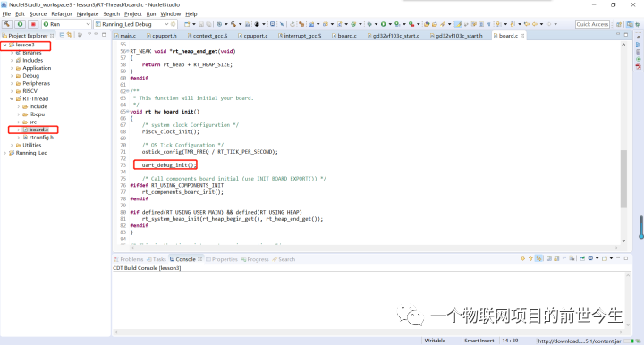Expand the Running_Led project

coord(5,153)
